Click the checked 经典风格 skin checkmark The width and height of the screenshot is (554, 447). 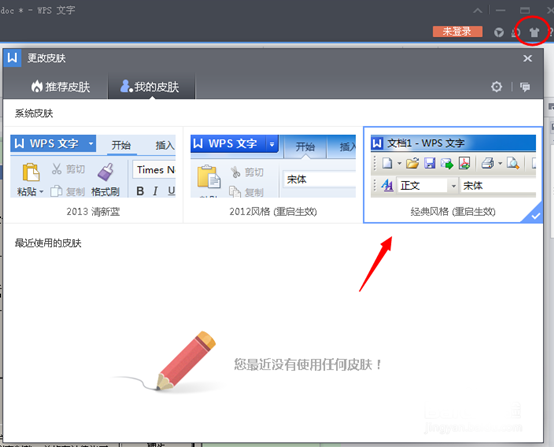point(536,216)
